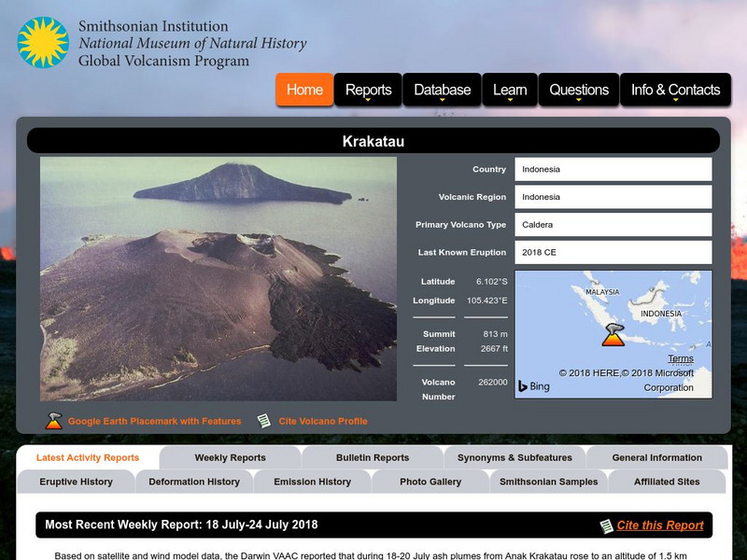This screenshot has width=747, height=560.
Task: Click the summit elevation 813 m value
Action: click(495, 334)
